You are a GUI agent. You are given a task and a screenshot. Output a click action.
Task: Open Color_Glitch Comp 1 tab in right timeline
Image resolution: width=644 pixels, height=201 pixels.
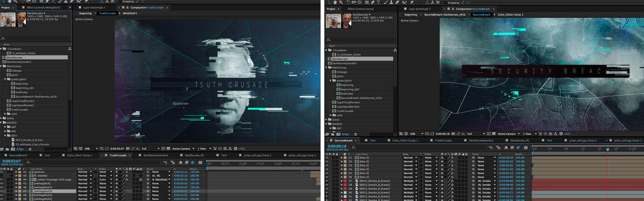(405, 140)
